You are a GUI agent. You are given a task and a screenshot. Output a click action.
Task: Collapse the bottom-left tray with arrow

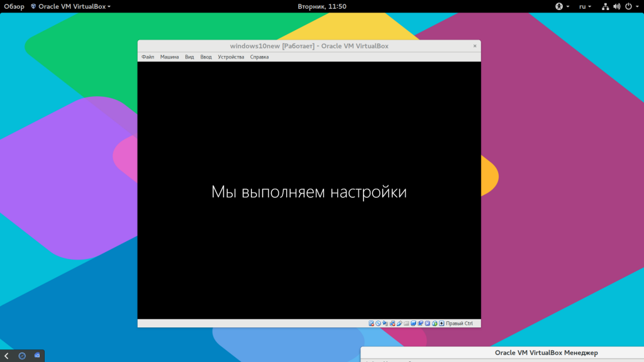(6, 356)
